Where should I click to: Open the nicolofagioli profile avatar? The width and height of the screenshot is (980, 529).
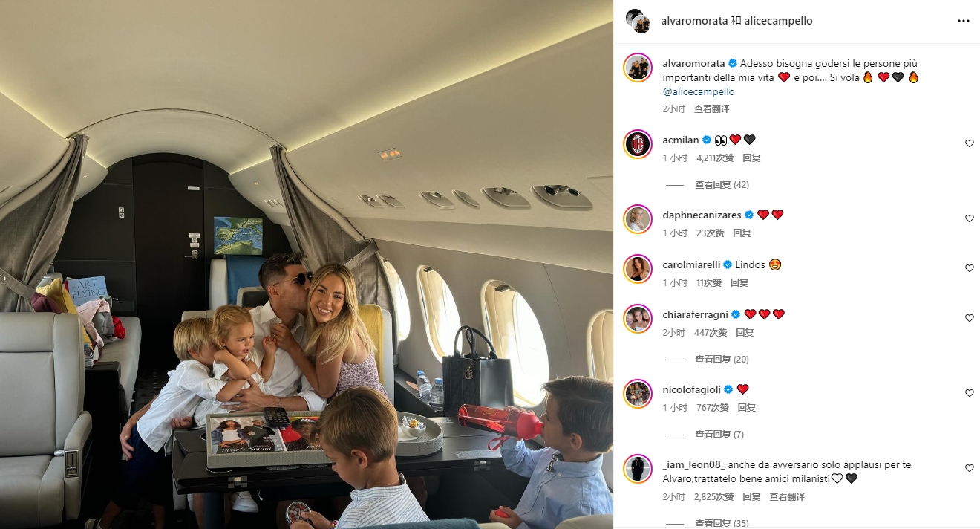click(638, 394)
